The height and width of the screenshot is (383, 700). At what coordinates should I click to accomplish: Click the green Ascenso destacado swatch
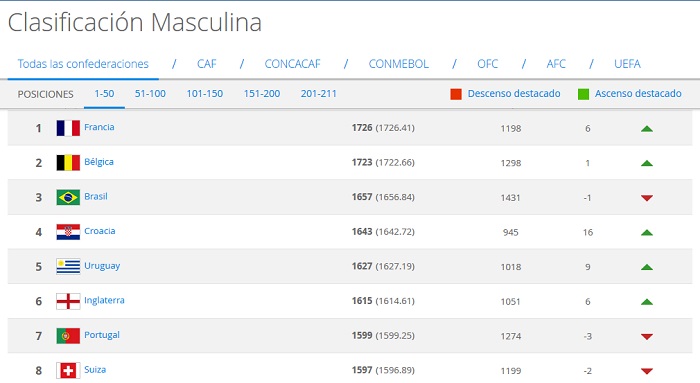pyautogui.click(x=583, y=94)
